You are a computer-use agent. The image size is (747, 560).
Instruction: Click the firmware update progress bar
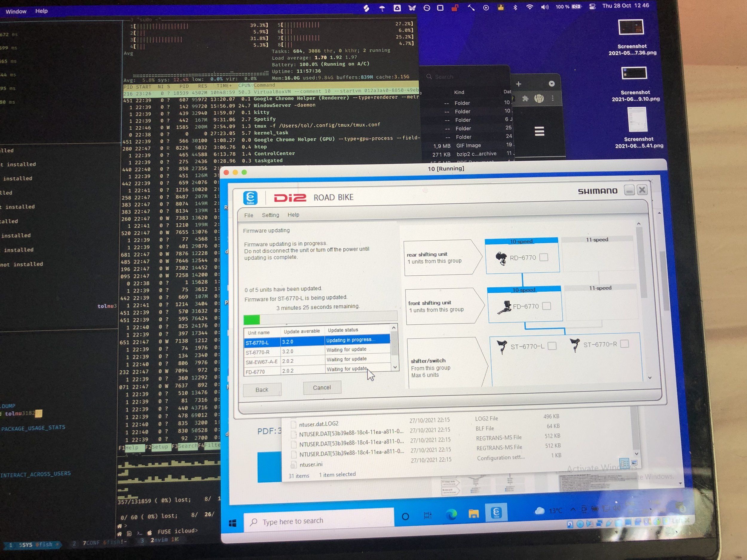pos(320,318)
